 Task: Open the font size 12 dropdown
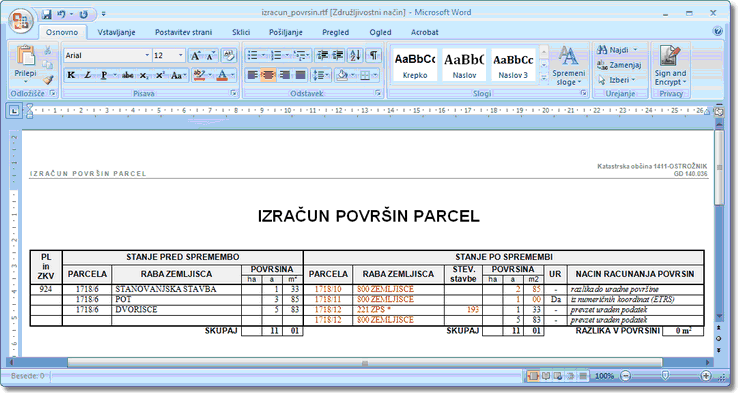coord(181,56)
